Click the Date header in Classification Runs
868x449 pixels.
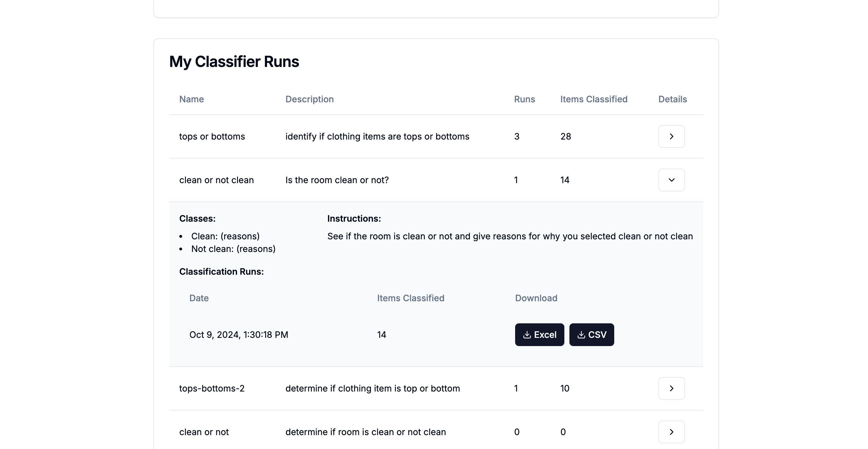[x=199, y=298]
